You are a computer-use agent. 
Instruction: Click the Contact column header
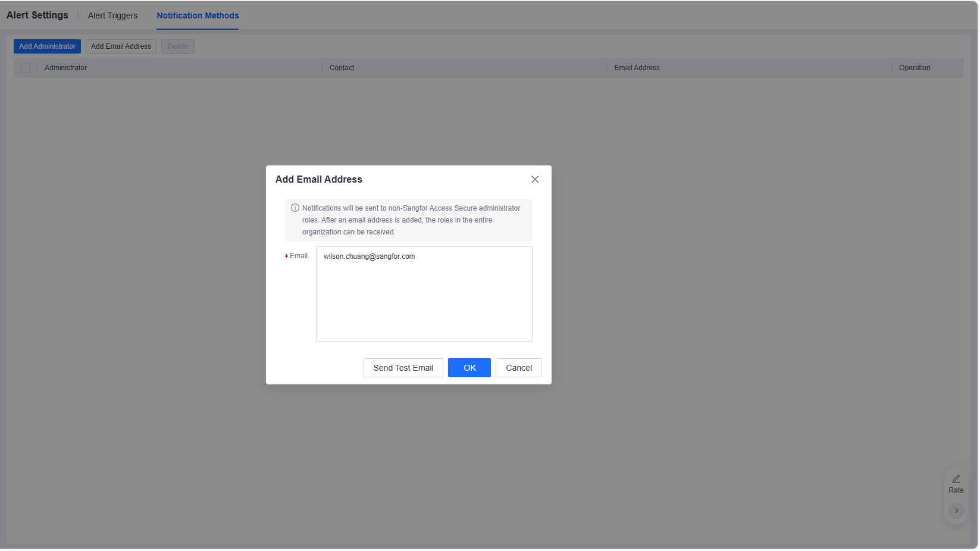coord(342,68)
